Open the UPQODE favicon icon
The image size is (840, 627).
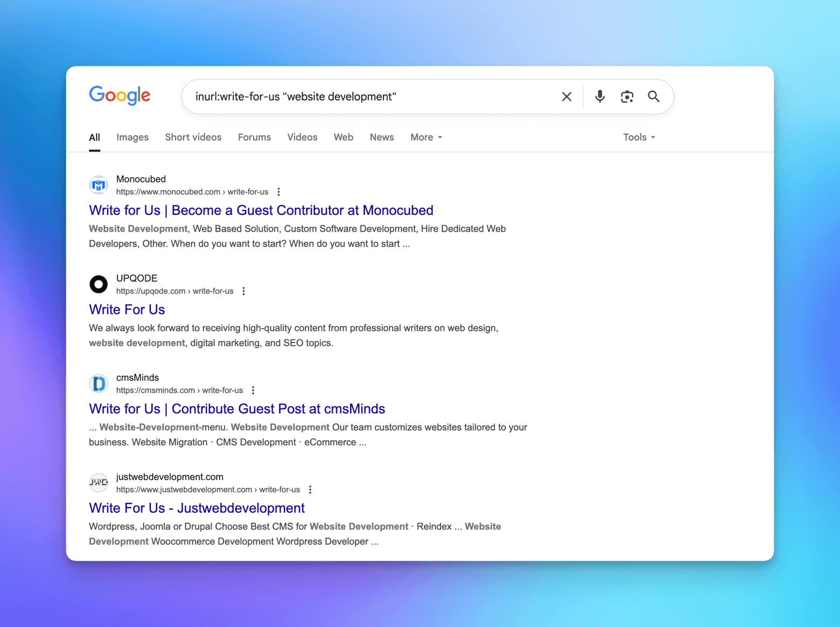(99, 284)
